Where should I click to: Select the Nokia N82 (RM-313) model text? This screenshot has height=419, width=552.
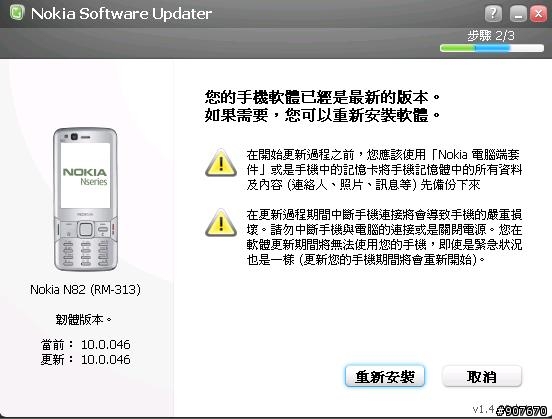coord(85,290)
